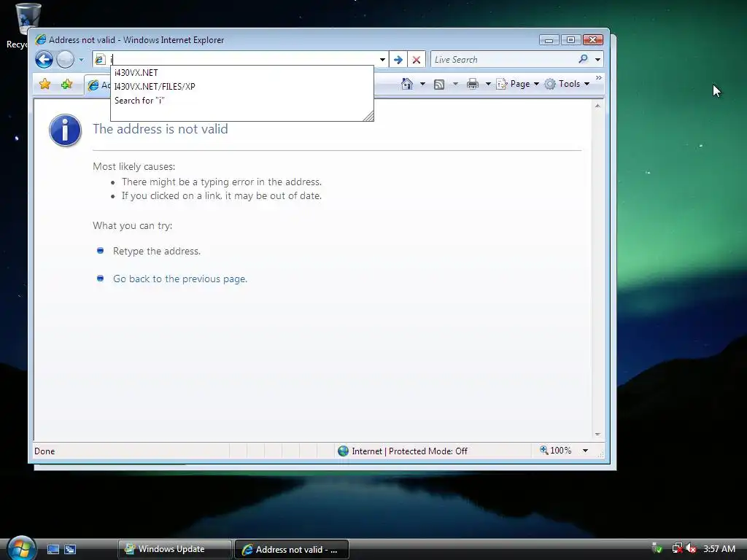
Task: Click the muted volume tray icon
Action: (x=691, y=548)
